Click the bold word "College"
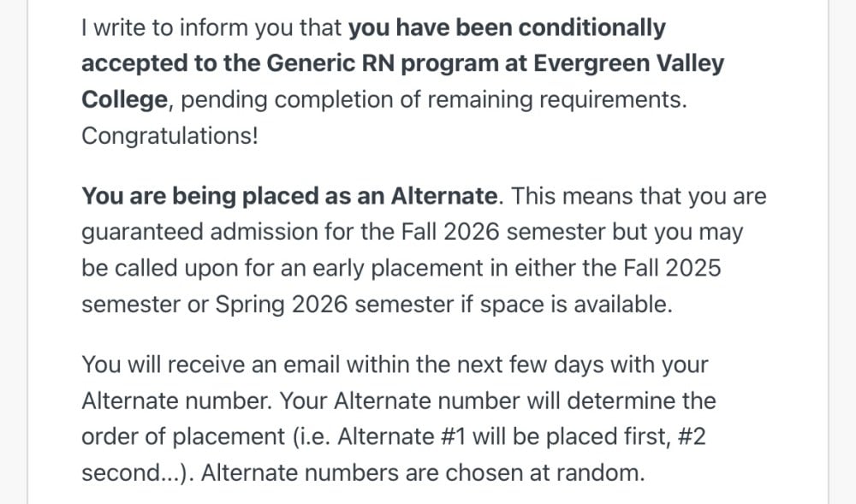856x504 pixels. [x=124, y=99]
